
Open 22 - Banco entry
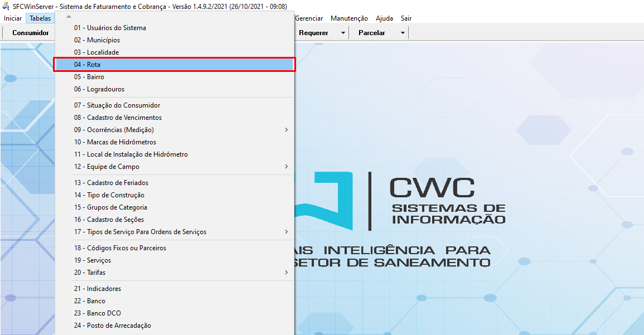(89, 301)
